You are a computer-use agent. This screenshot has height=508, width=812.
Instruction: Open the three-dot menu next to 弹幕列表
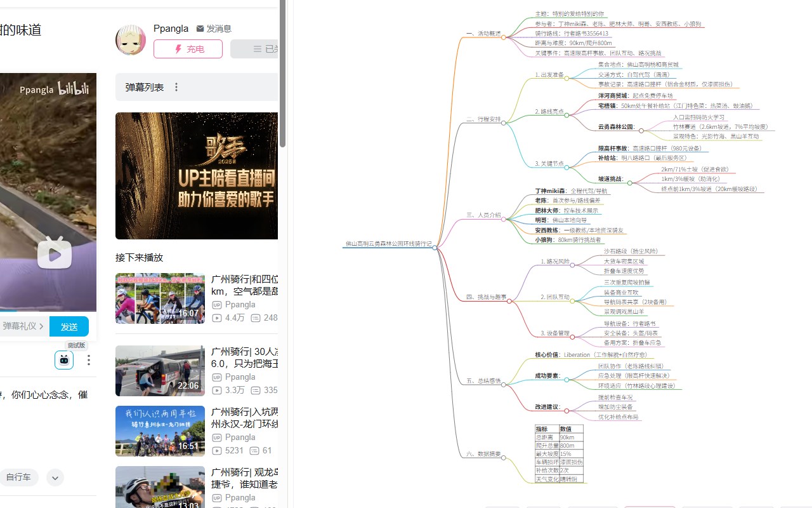pyautogui.click(x=176, y=87)
